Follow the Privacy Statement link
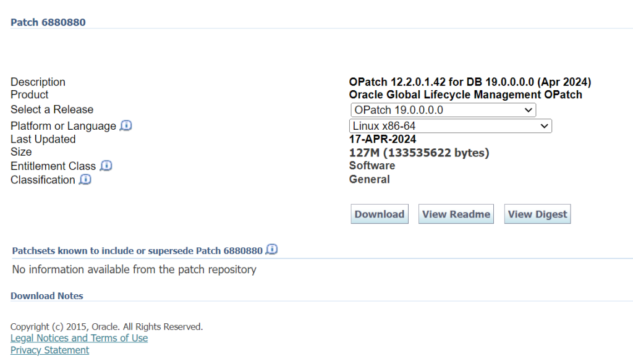Screen dimensions: 633x364 (x=49, y=350)
